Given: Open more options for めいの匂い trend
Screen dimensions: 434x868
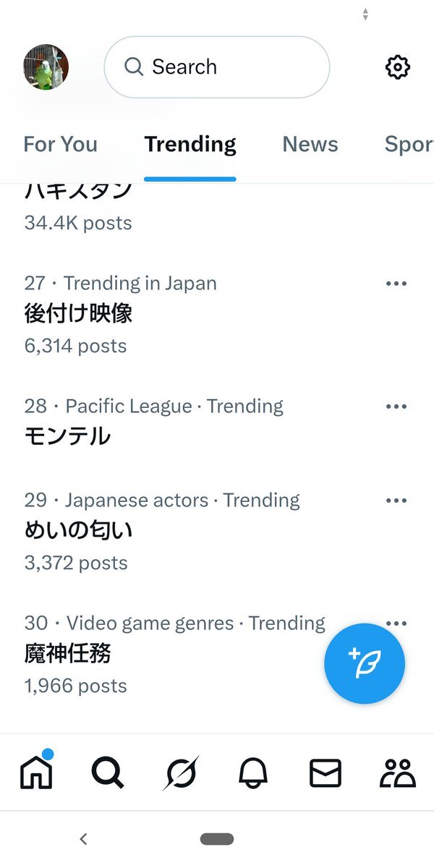Looking at the screenshot, I should 396,501.
